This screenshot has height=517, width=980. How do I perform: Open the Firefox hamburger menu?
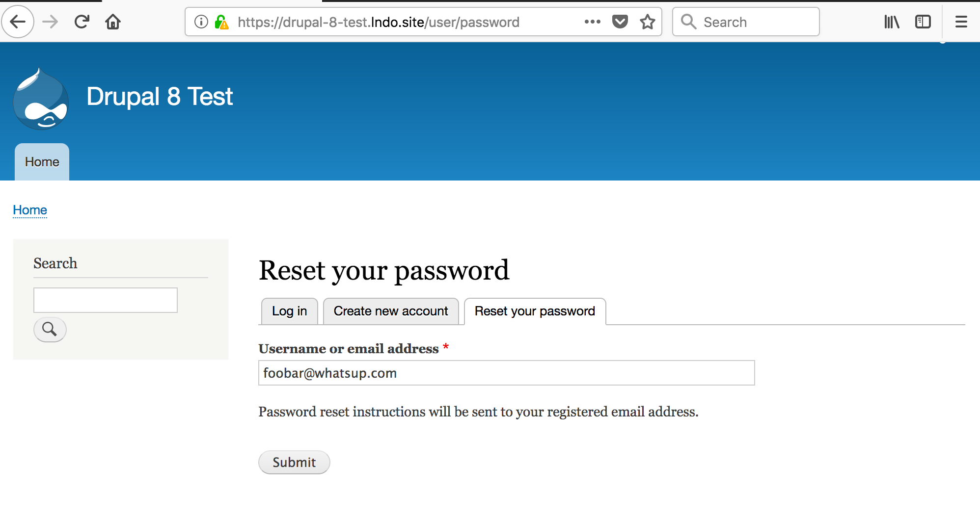960,22
